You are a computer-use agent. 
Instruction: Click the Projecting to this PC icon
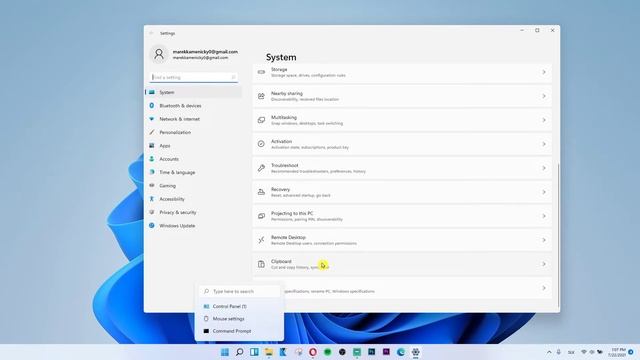pos(261,216)
